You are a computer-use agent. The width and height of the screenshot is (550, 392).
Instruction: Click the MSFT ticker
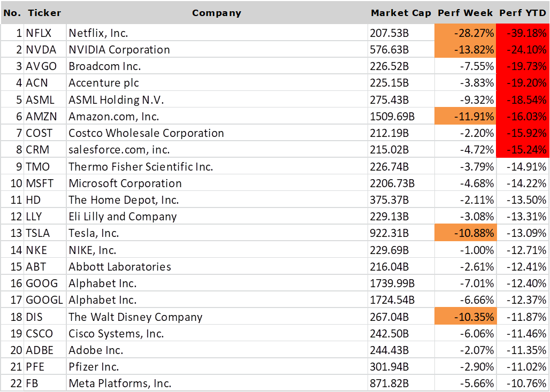[40, 183]
